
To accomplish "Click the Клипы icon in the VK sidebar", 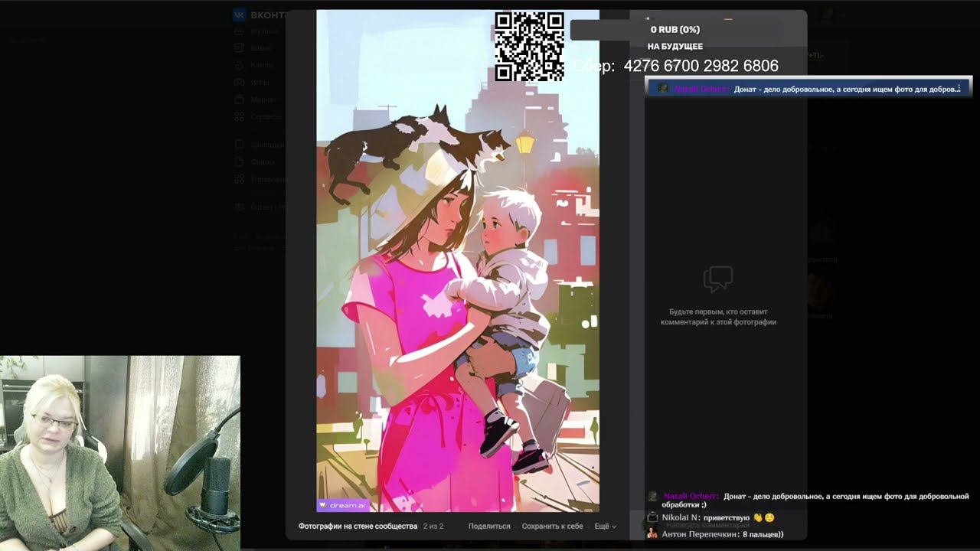I will tap(239, 65).
